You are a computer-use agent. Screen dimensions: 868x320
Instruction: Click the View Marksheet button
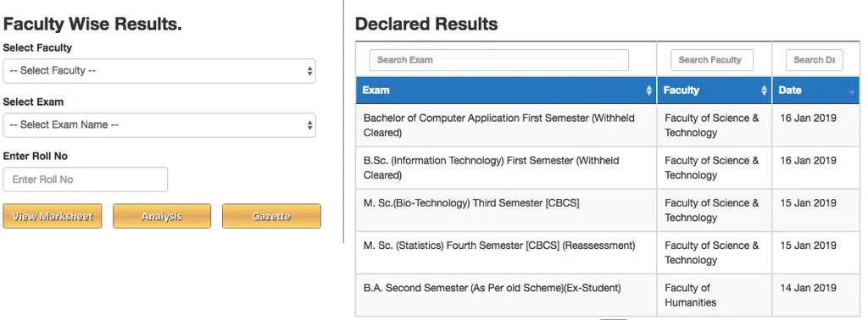pyautogui.click(x=53, y=216)
